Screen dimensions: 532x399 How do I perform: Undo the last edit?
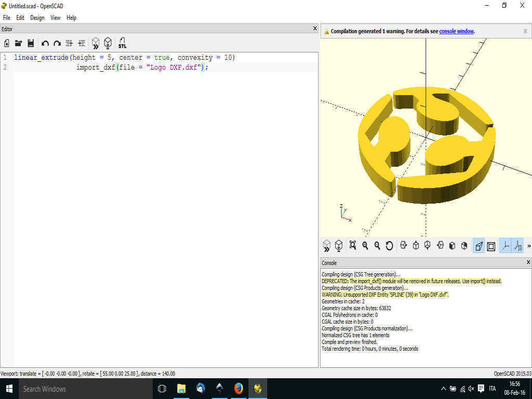45,43
